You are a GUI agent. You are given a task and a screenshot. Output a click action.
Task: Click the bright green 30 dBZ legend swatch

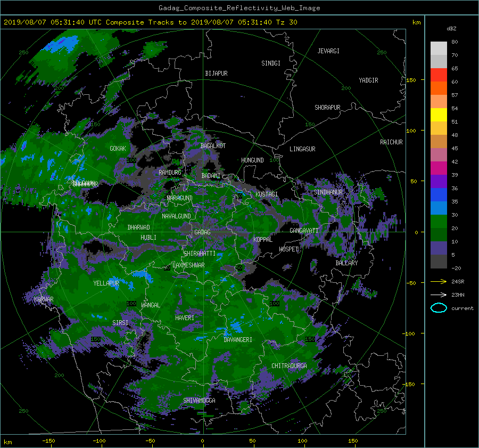[439, 221]
